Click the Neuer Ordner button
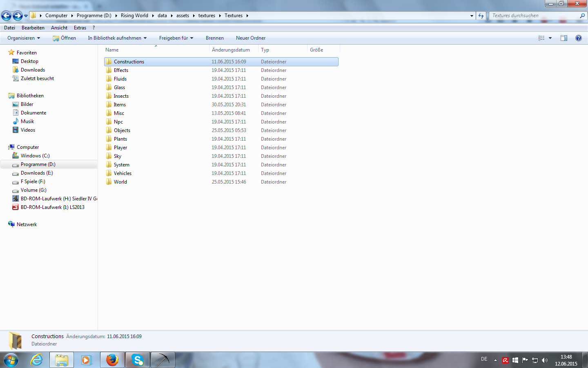The width and height of the screenshot is (588, 368). (x=251, y=38)
